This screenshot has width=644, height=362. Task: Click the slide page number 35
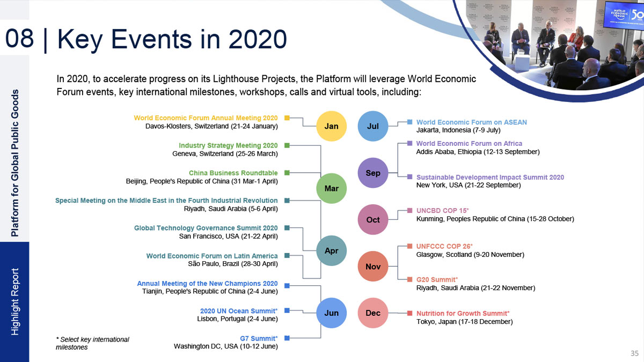click(634, 353)
